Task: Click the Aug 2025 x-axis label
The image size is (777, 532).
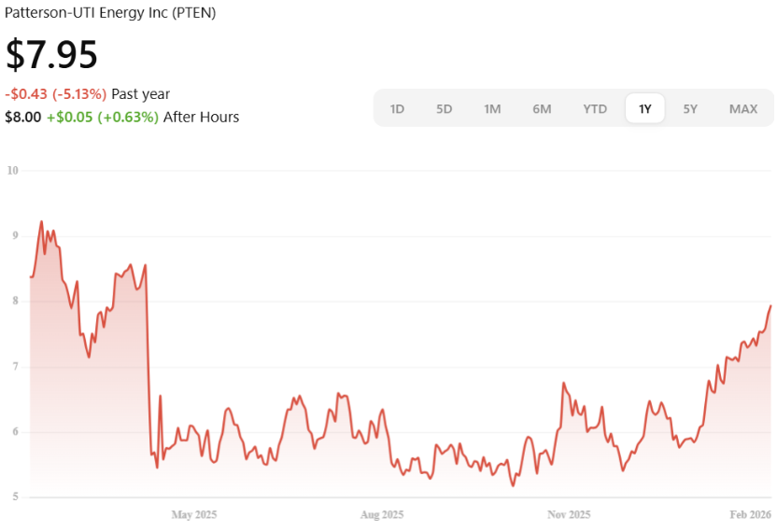Action: (381, 514)
